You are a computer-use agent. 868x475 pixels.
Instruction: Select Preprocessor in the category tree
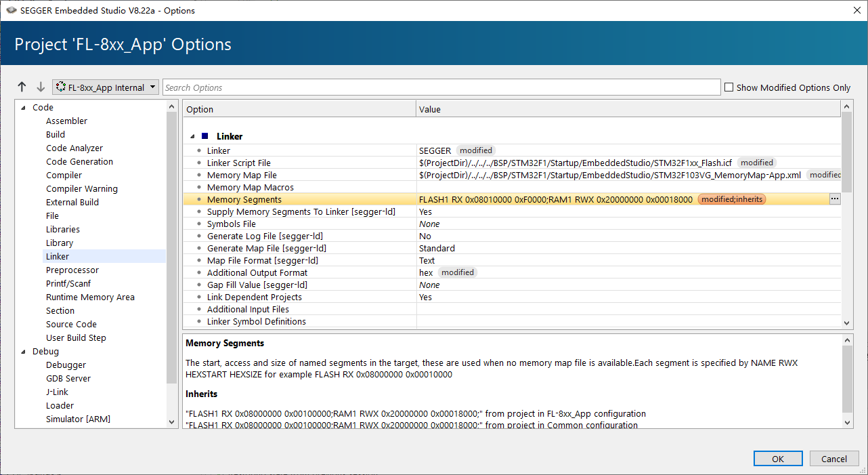(72, 270)
